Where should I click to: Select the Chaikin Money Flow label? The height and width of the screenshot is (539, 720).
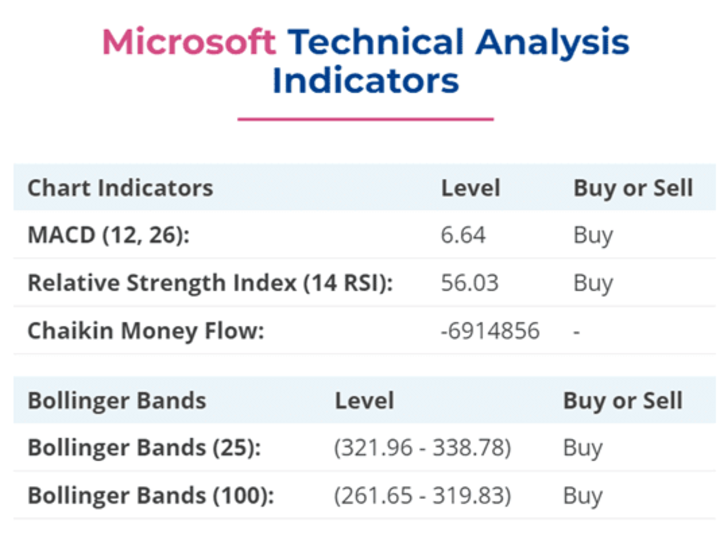146,331
